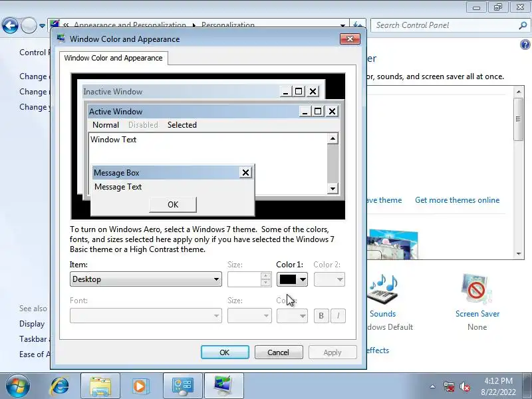The width and height of the screenshot is (532, 399).
Task: Switch to Control Panel taskbar button
Action: click(x=183, y=386)
